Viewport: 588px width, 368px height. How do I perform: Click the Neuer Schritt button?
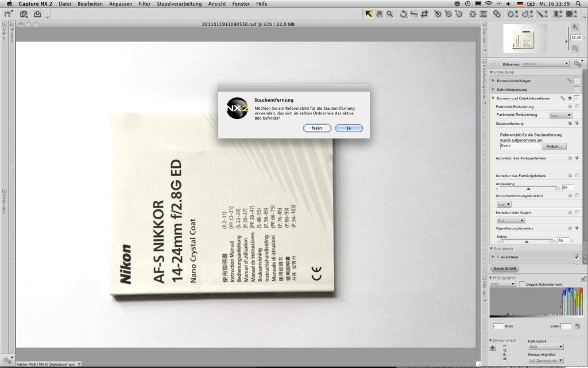coord(504,269)
